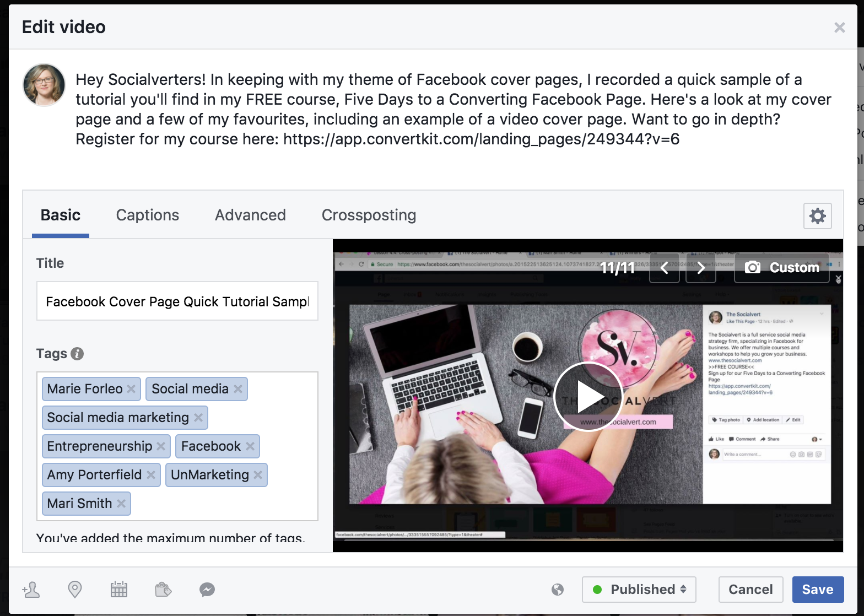Show previous thumbnail option

[x=664, y=268]
